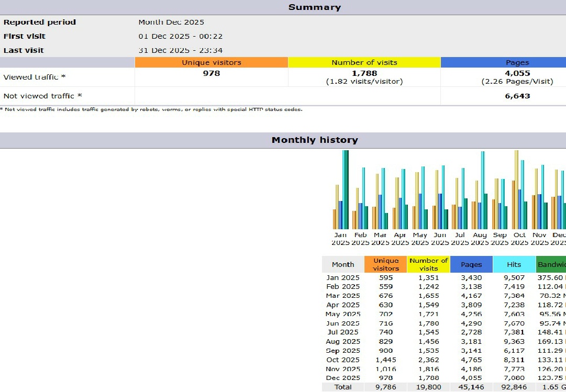Screen dimensions: 566x392
Task: Select the orange Unique visitors header in Summary
Action: 211,62
